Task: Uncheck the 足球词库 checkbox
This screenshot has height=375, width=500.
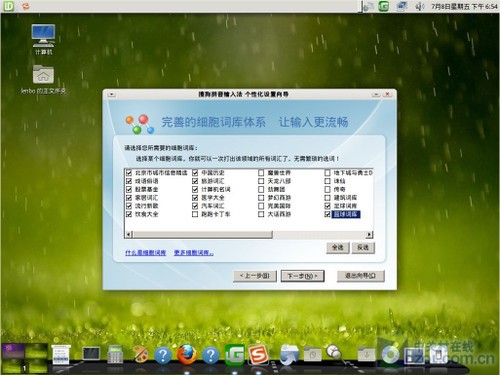Action: coord(328,206)
